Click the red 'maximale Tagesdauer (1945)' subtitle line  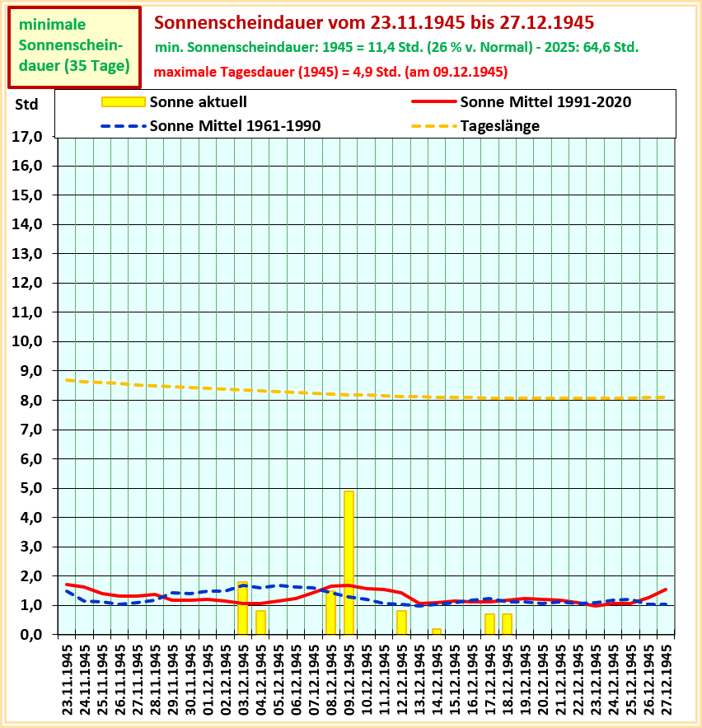click(x=331, y=72)
